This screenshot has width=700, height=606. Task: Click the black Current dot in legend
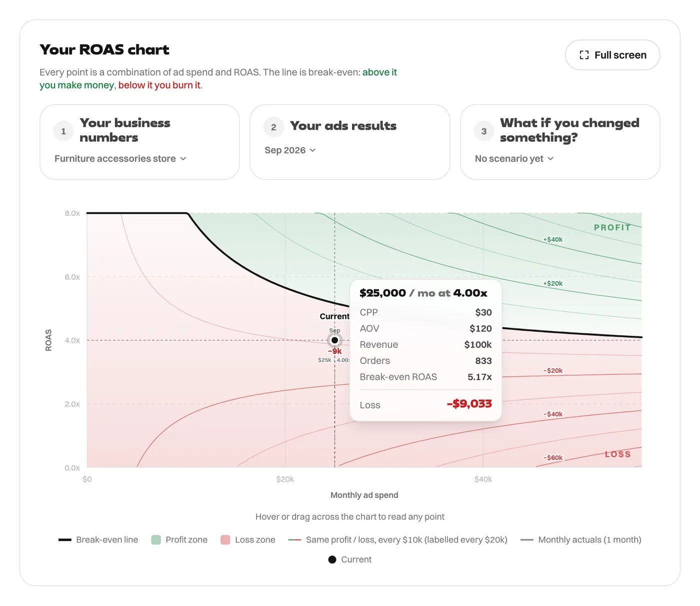[x=332, y=559]
